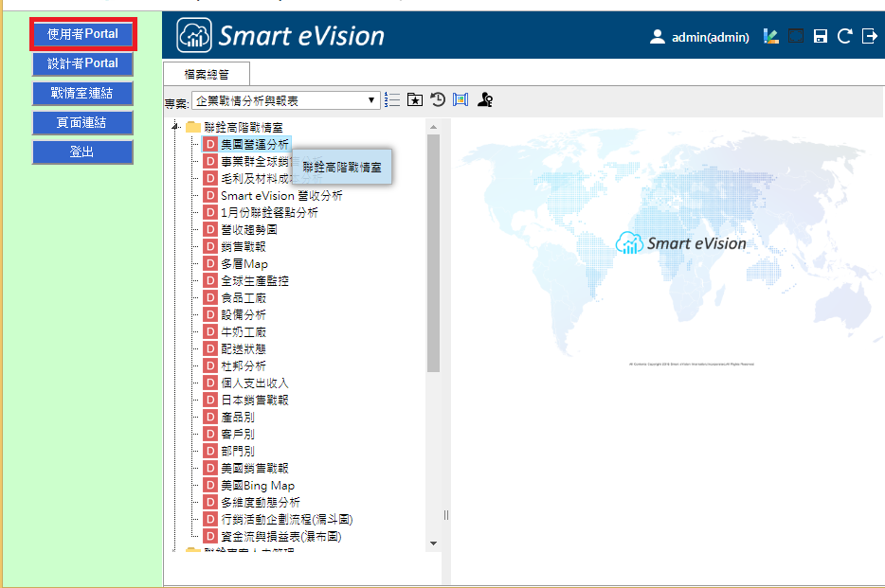Open the starred favorites folder icon
885x588 pixels.
[415, 99]
